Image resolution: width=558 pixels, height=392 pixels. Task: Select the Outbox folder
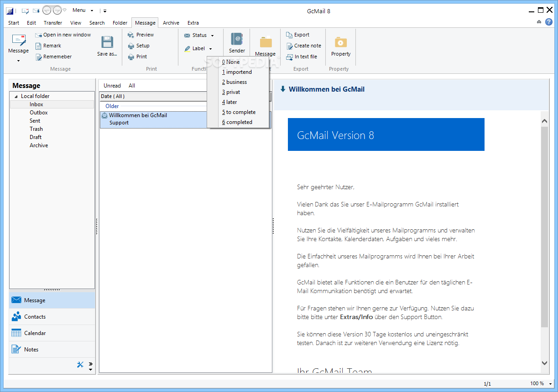39,113
